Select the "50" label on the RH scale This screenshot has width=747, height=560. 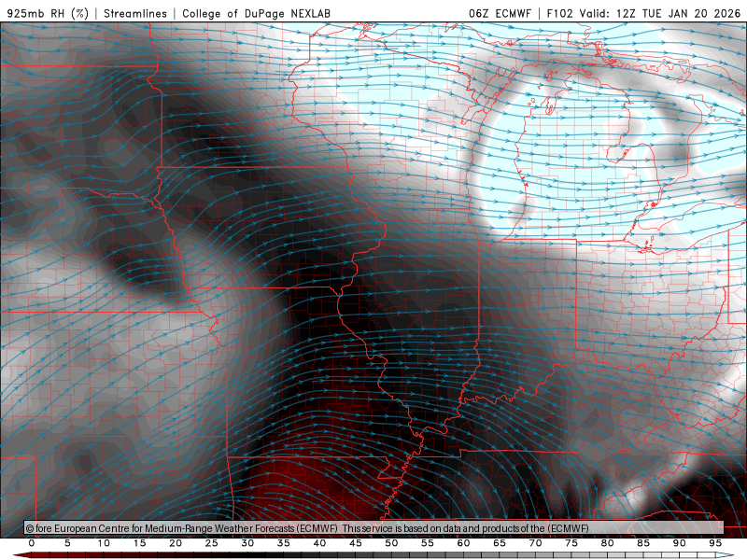tap(391, 543)
